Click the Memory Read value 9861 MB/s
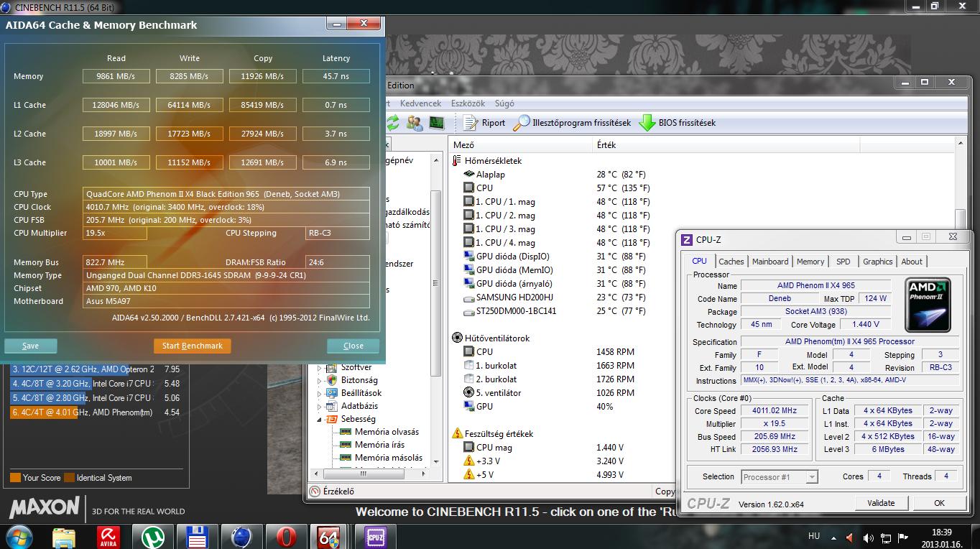Screen dimensions: 980x549 tap(116, 76)
